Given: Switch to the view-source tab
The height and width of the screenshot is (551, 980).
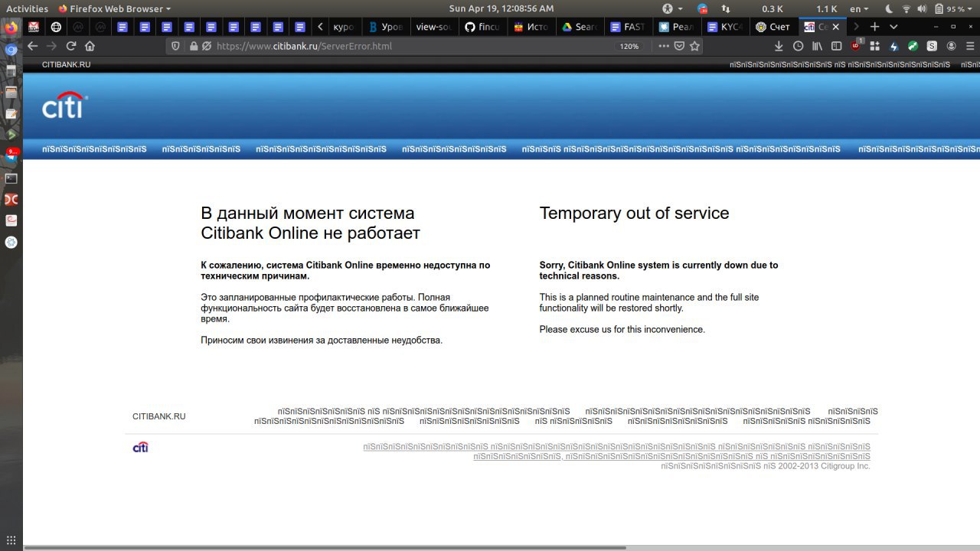Looking at the screenshot, I should (435, 26).
